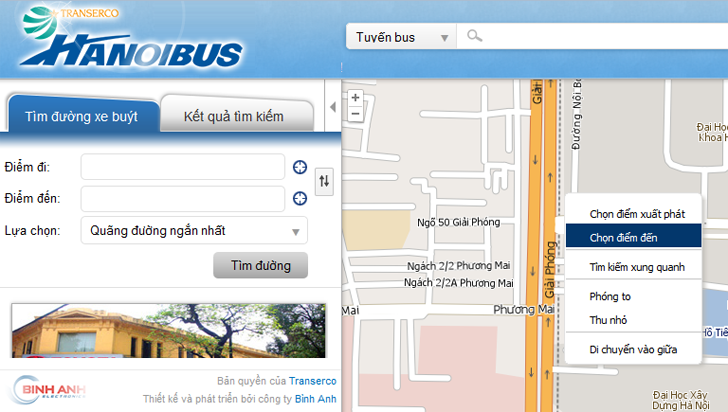Open the Tuyến bus dropdown

401,37
